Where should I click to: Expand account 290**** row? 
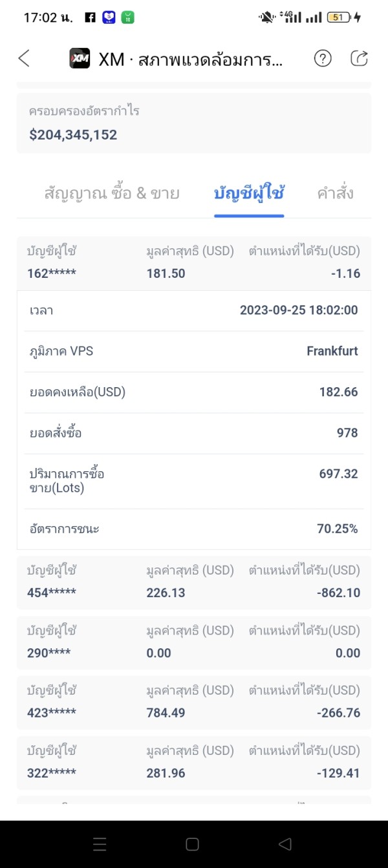click(194, 642)
